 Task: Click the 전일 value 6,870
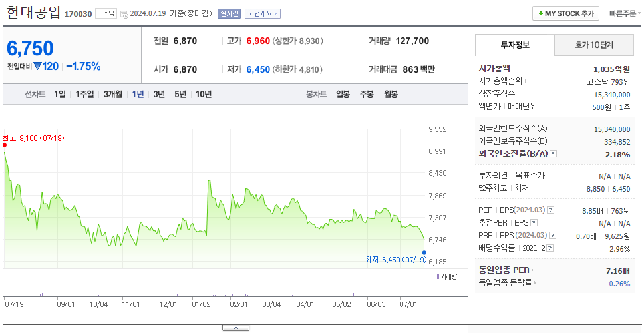pyautogui.click(x=185, y=41)
